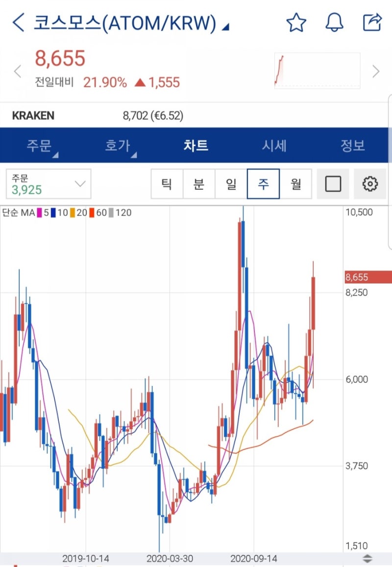Click the MA 60 red color swatch
The width and height of the screenshot is (392, 567).
coord(92,213)
